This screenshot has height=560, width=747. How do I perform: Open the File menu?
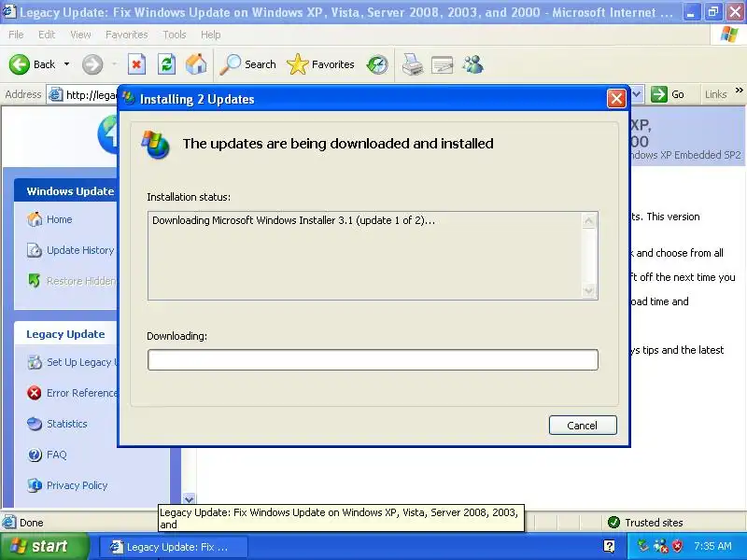(16, 35)
